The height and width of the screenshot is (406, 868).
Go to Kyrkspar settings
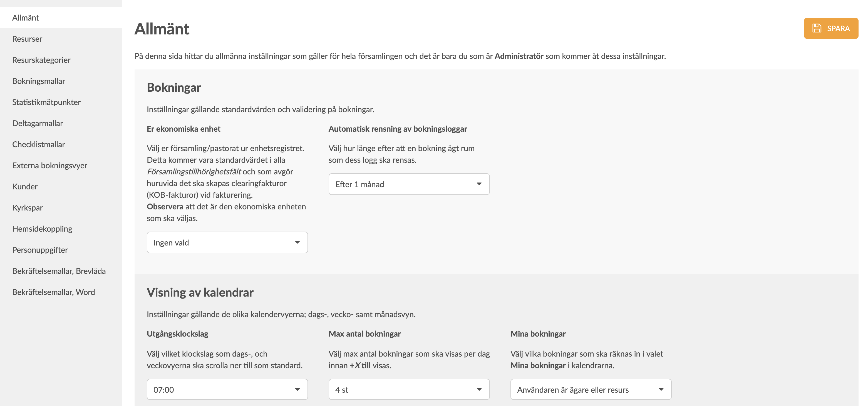click(x=27, y=208)
